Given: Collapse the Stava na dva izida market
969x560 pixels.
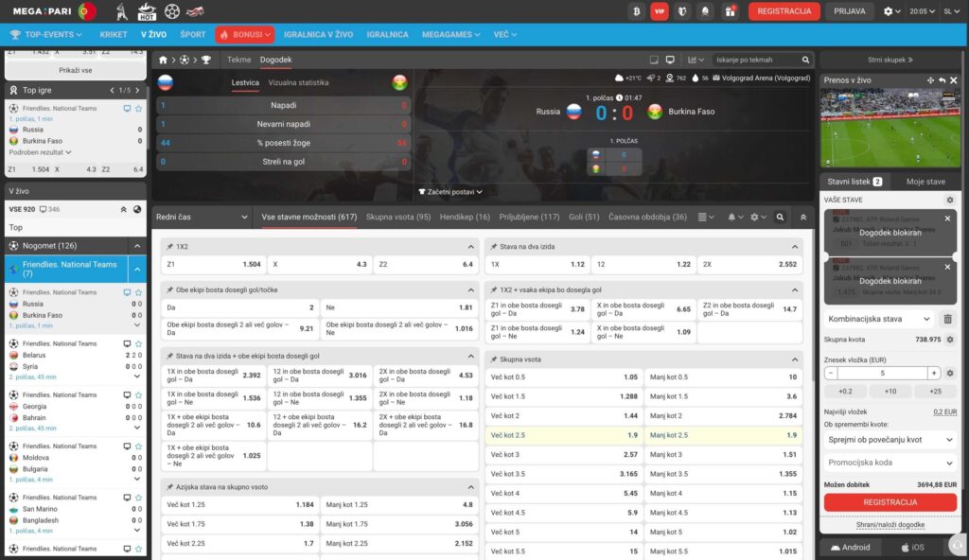Looking at the screenshot, I should (795, 247).
